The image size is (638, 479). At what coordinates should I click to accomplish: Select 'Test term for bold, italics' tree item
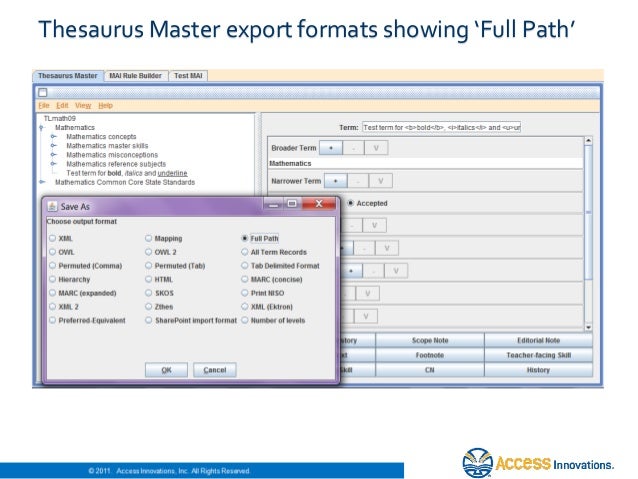[127, 173]
